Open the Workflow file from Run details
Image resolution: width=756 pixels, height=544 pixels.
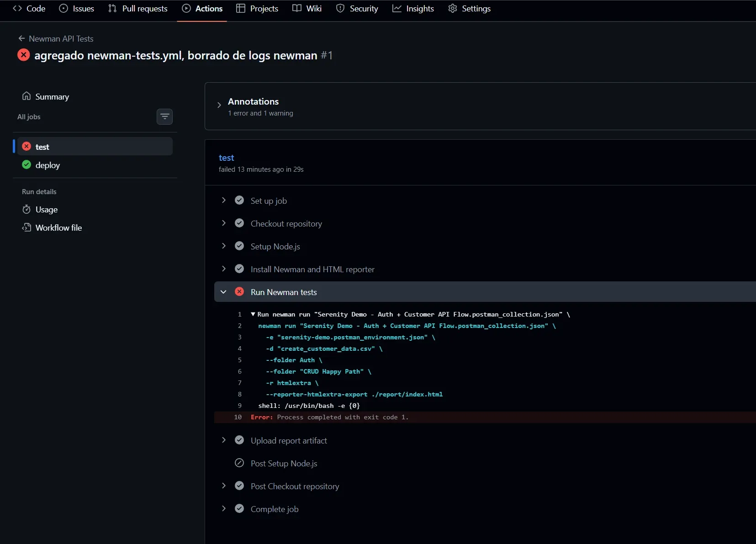coord(58,227)
